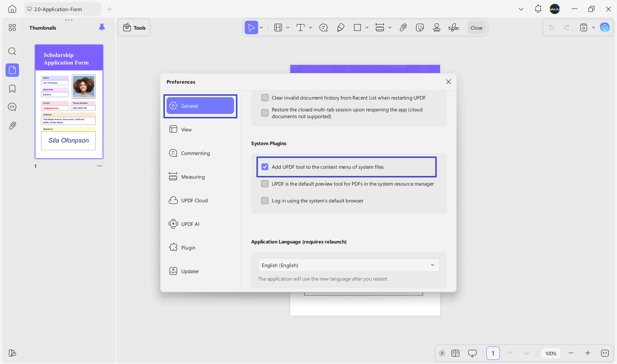The height and width of the screenshot is (364, 617).
Task: Switch to View preferences
Action: (200, 129)
